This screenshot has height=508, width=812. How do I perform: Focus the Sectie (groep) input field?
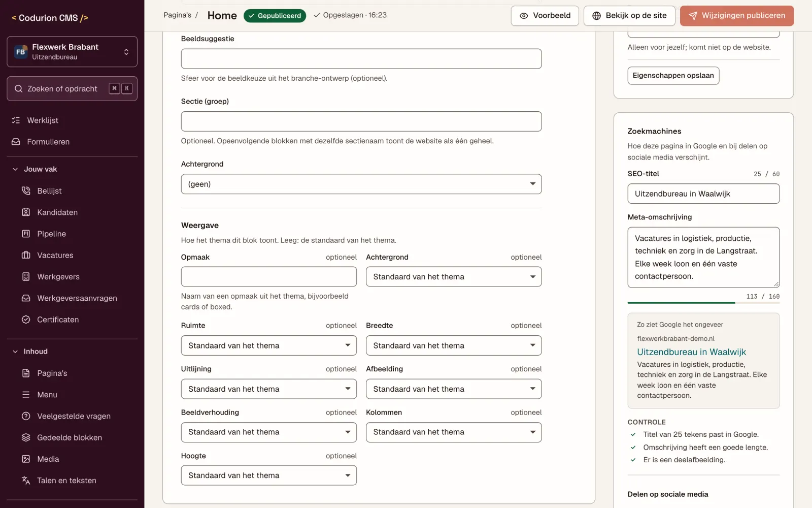tap(361, 121)
